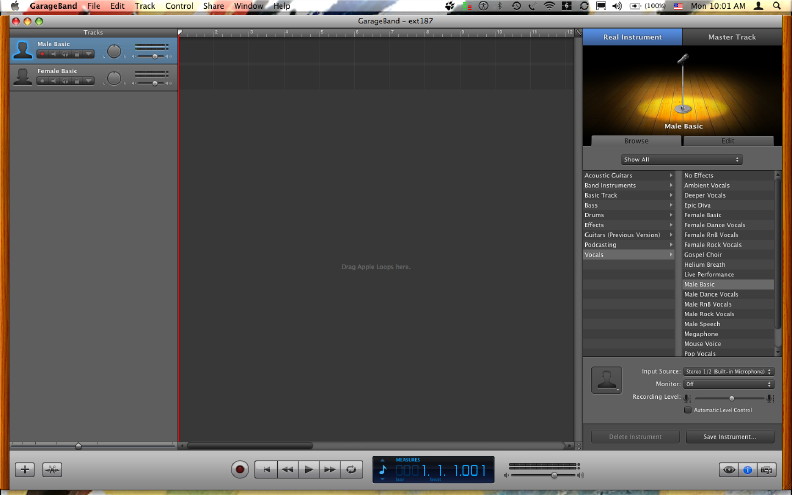The image size is (792, 495).
Task: Mute the Male Basic track
Action: 54,54
